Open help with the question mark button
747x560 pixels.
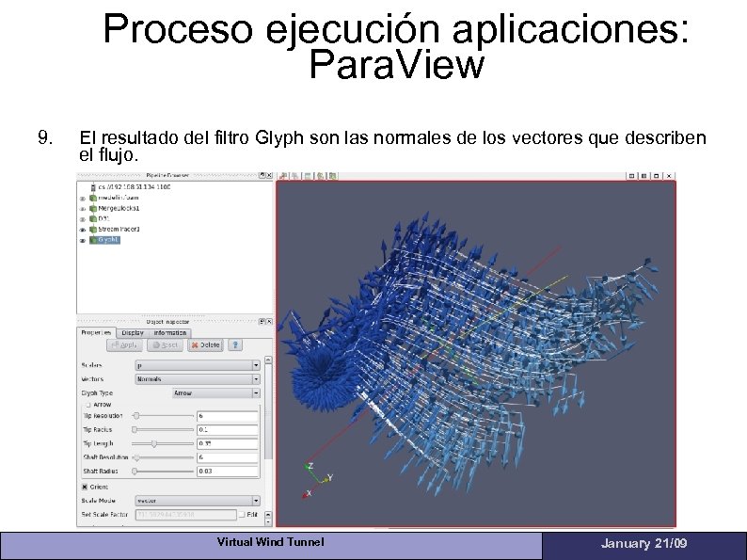tap(235, 345)
